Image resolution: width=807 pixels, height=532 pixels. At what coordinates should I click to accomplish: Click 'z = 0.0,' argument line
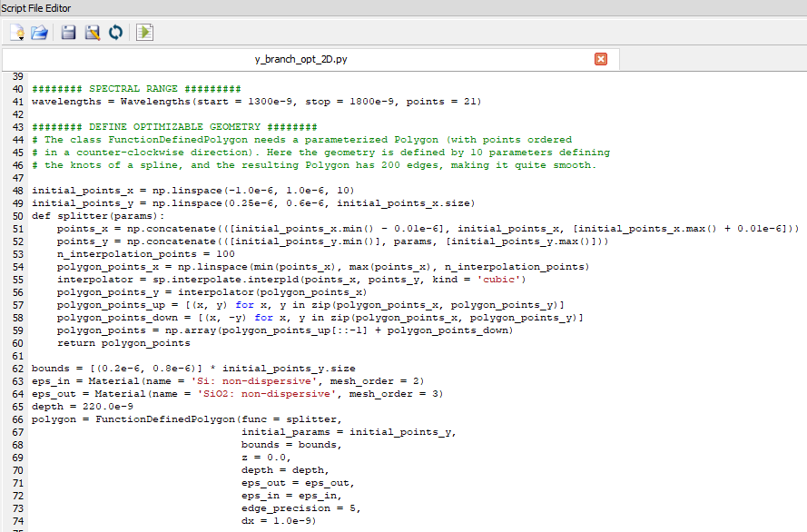pyautogui.click(x=266, y=457)
